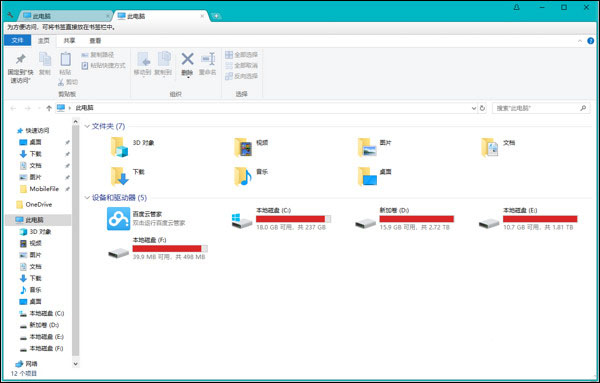Click the refresh icon beside address bar
600x383 pixels.
[x=482, y=108]
